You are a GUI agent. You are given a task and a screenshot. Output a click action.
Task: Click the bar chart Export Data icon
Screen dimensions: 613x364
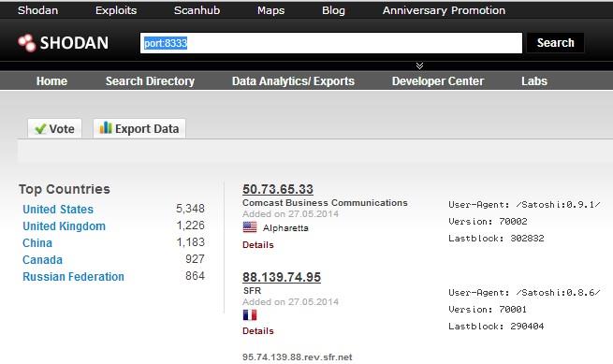click(106, 127)
